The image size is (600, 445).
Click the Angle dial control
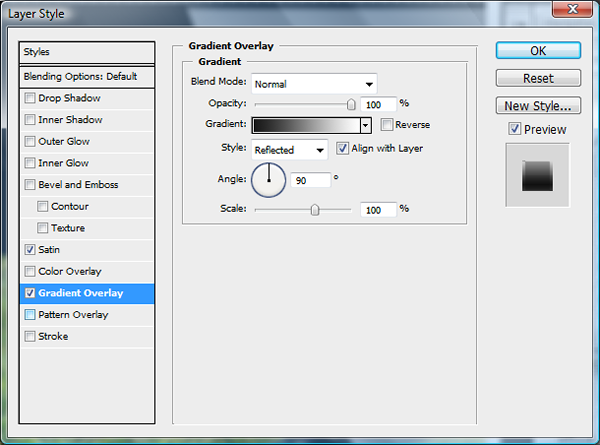(x=268, y=180)
